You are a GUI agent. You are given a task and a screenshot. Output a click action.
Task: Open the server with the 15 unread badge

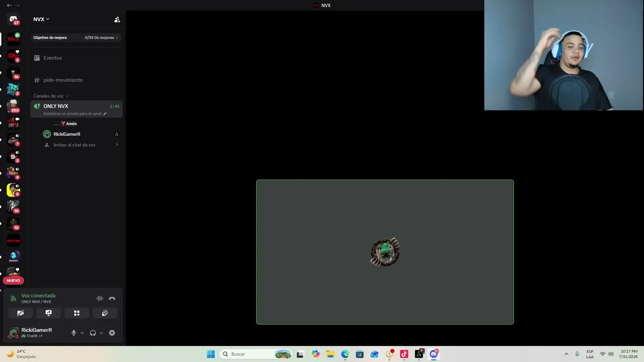click(x=14, y=207)
